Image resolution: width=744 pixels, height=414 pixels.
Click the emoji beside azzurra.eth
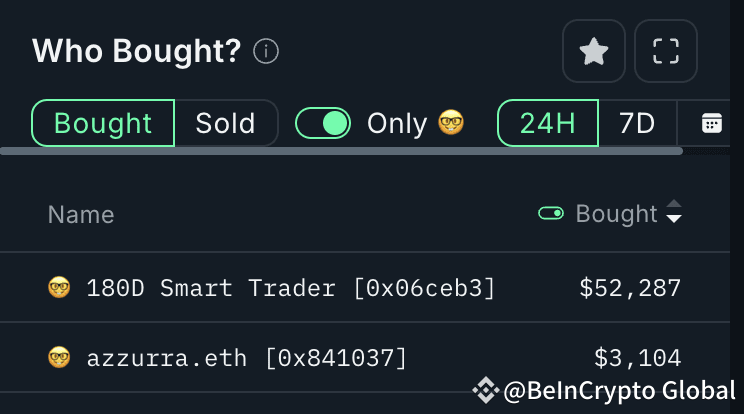point(59,357)
